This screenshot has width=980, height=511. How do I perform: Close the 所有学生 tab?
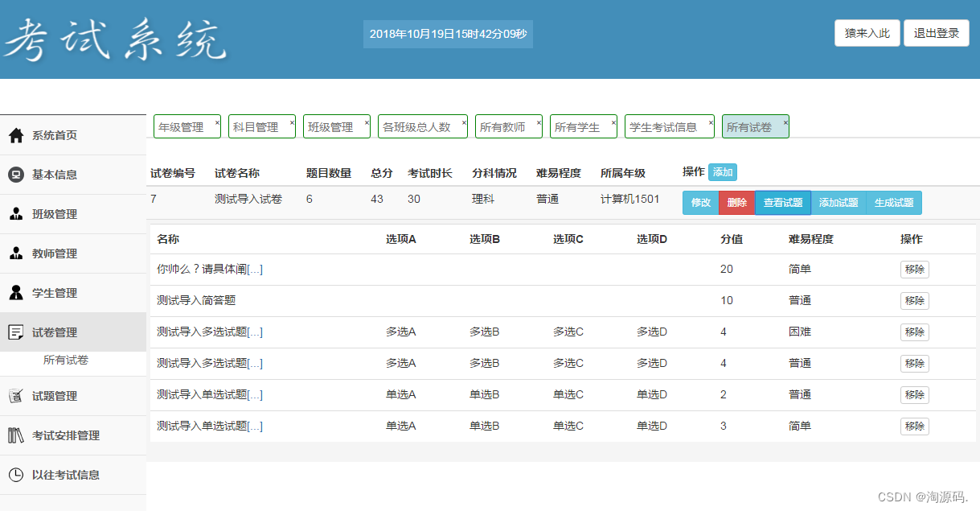tap(613, 122)
